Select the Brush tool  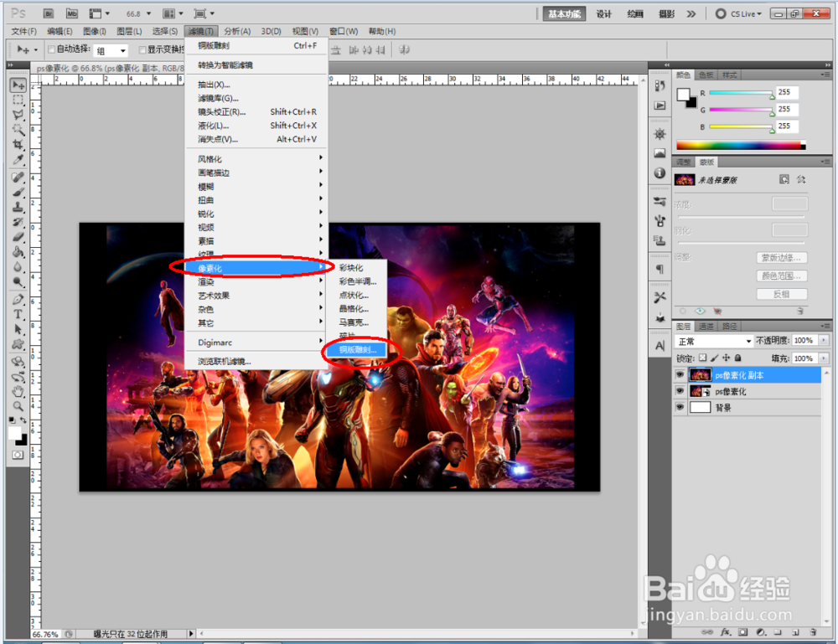click(18, 192)
